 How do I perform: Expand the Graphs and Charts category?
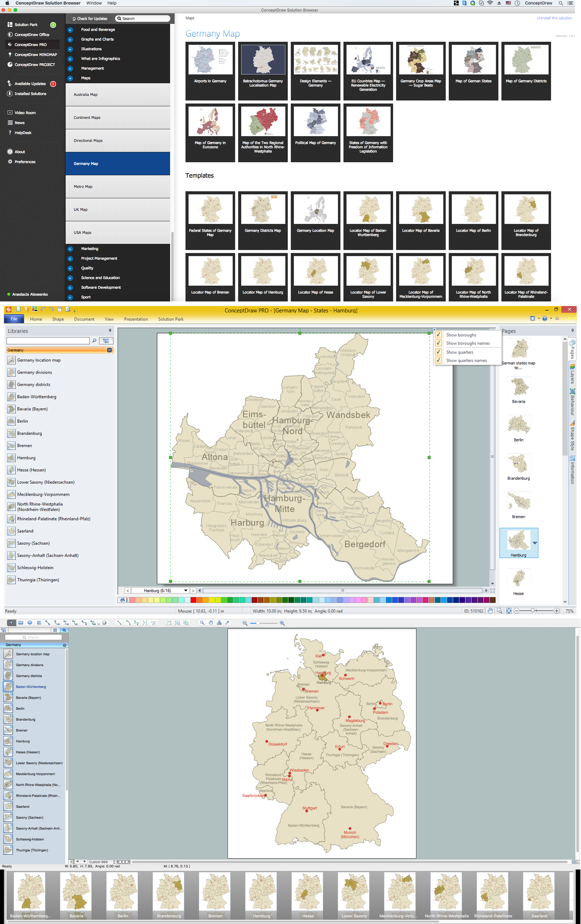pos(70,39)
